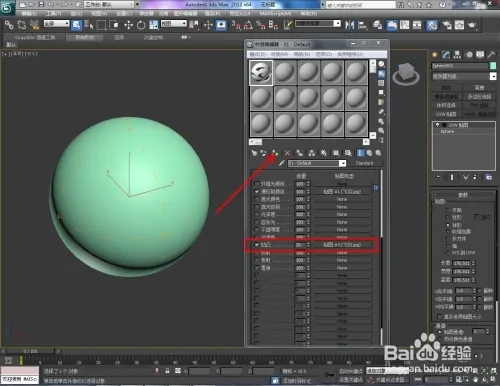Open the Material Editor Navigation menu
The height and width of the screenshot is (386, 500).
point(301,54)
